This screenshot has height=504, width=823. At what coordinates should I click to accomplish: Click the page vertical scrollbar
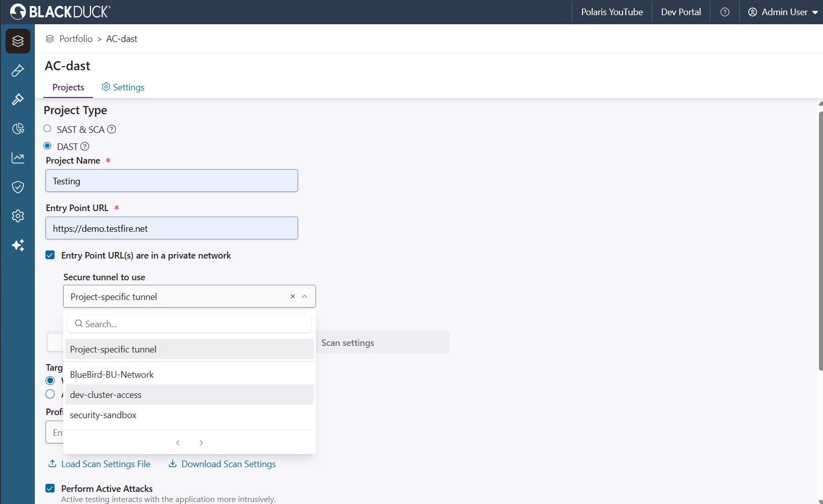coord(820,241)
